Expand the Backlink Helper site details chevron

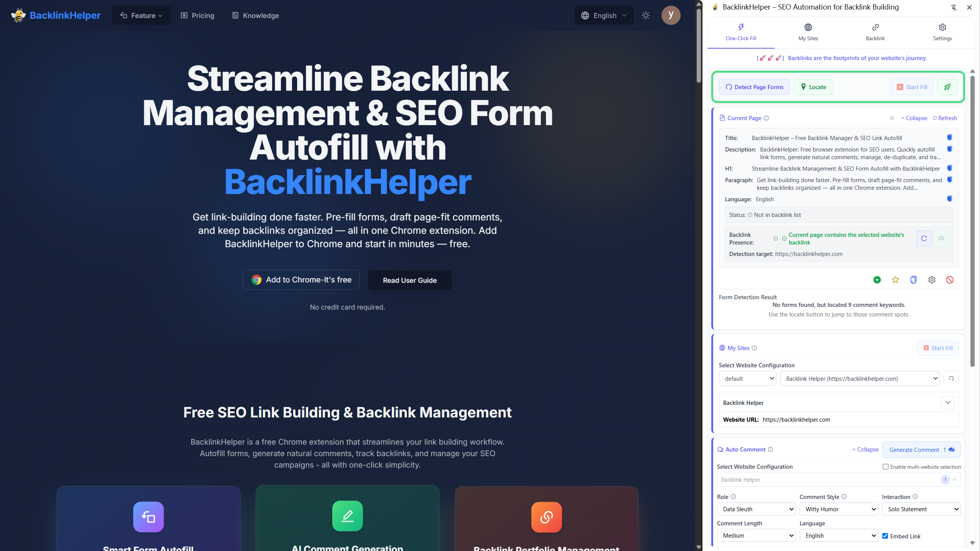pos(948,402)
